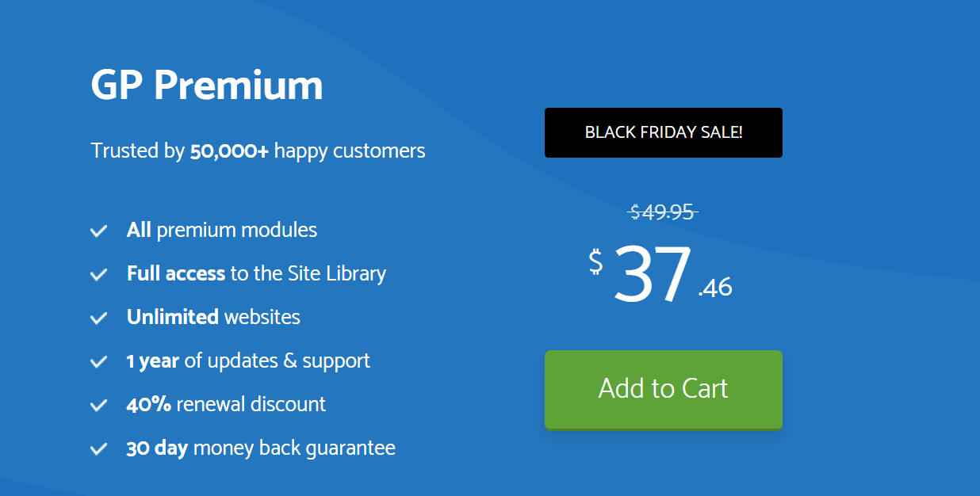Click the 40% renewal discount text
Screen dimensions: 980x496
click(x=226, y=405)
